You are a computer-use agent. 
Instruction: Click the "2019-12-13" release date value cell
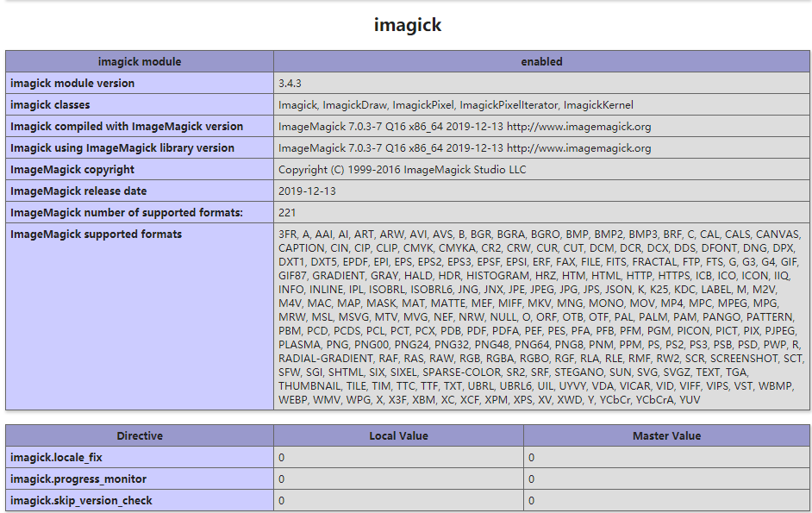[x=541, y=191]
